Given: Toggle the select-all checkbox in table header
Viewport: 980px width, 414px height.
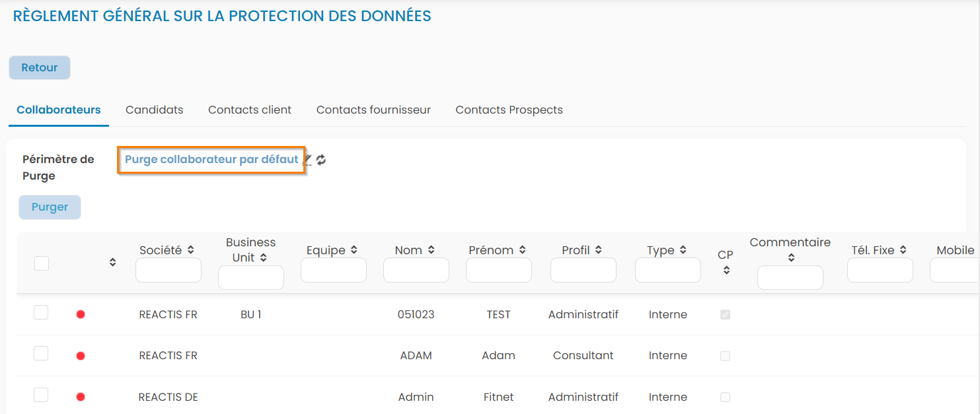Looking at the screenshot, I should tap(42, 263).
